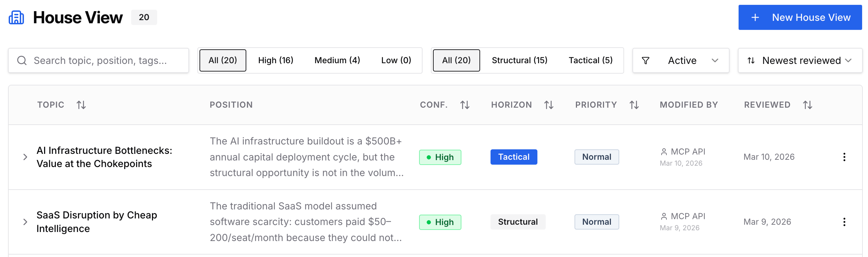868x257 pixels.
Task: Open three-dot menu for SaaS Disruption row
Action: pos(844,222)
